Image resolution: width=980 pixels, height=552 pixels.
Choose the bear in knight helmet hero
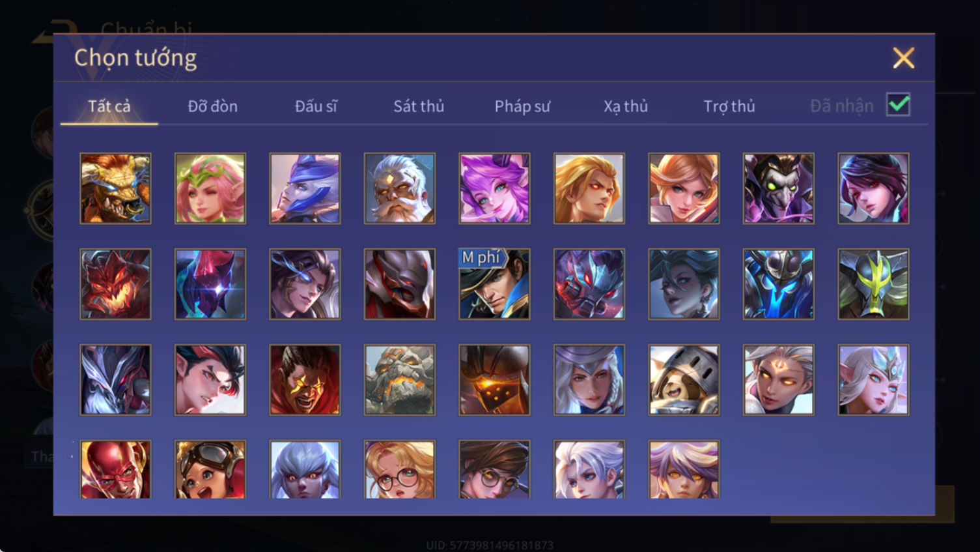pos(684,380)
